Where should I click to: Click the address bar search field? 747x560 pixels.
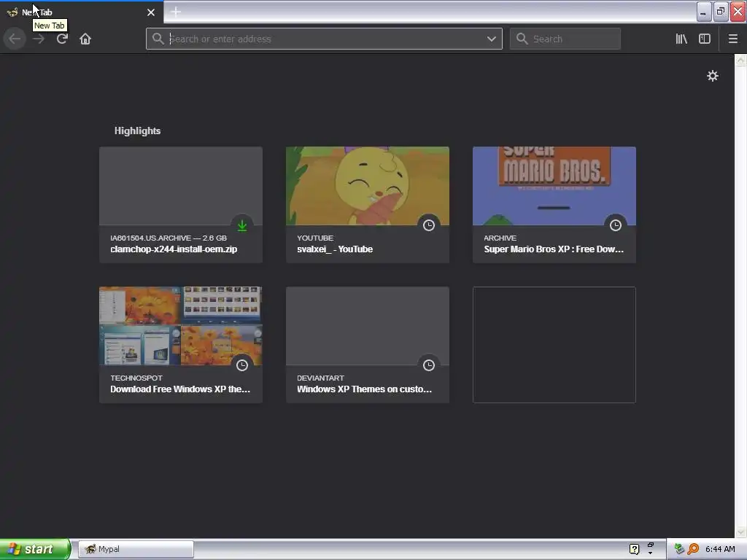tap(324, 39)
